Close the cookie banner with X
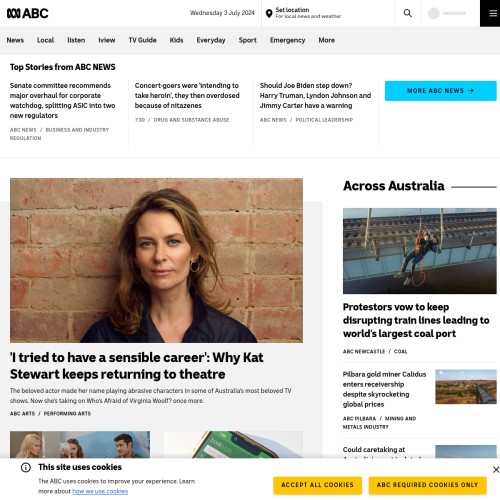The image size is (500, 500). coord(496,469)
